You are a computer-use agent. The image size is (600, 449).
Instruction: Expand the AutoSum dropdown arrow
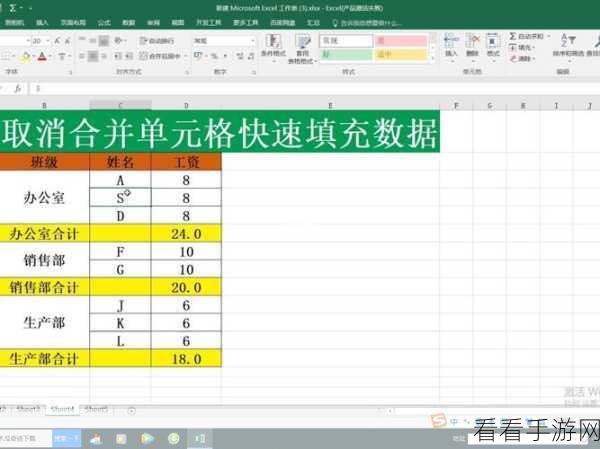pyautogui.click(x=549, y=36)
